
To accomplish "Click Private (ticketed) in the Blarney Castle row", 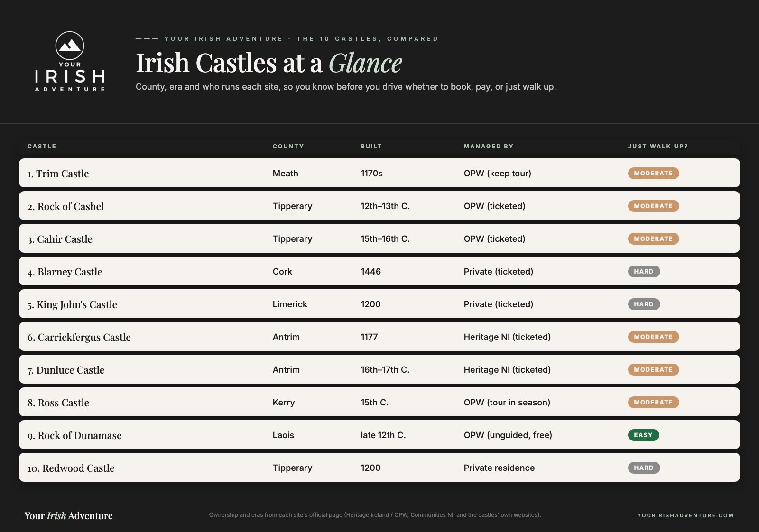I will coord(499,271).
